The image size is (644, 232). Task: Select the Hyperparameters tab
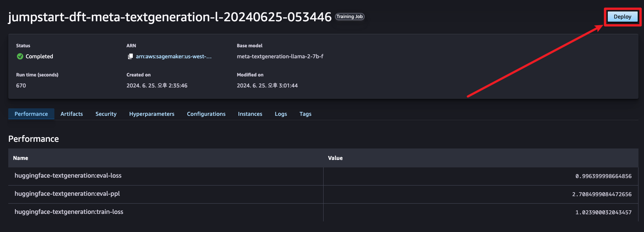click(x=152, y=114)
